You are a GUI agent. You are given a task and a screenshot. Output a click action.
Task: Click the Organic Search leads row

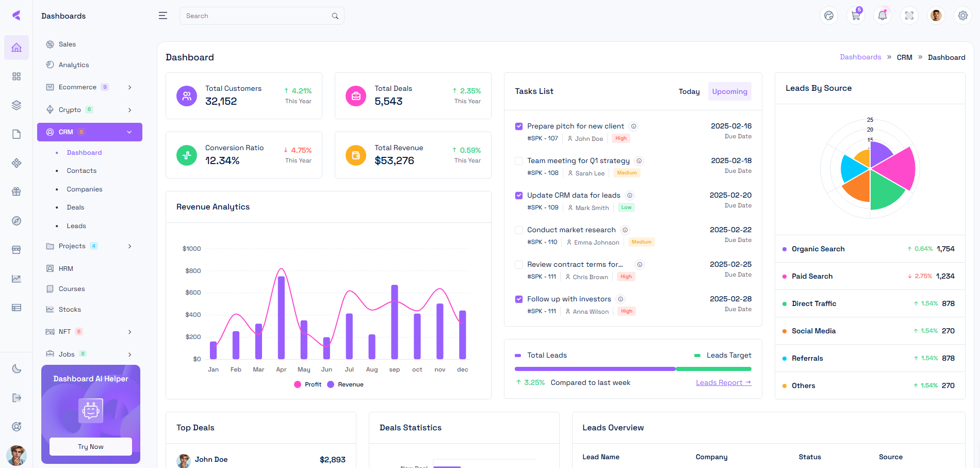[x=870, y=249]
